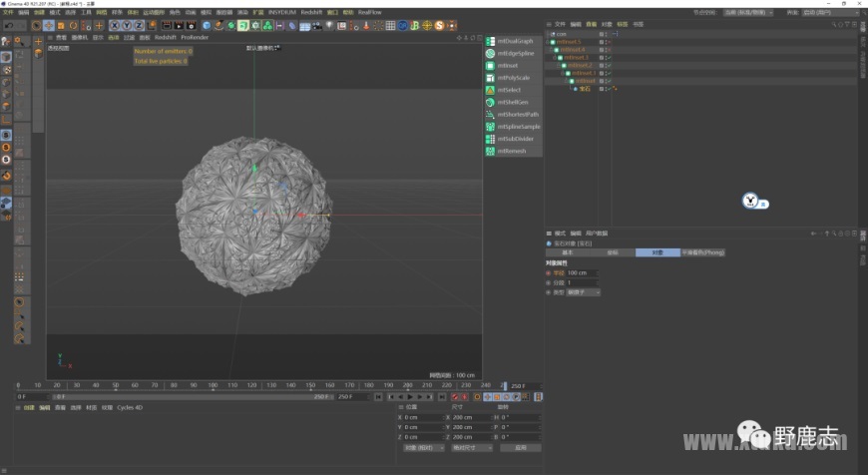Select the Scale tool icon
Screen dimensions: 868x475
pyautogui.click(x=61, y=26)
